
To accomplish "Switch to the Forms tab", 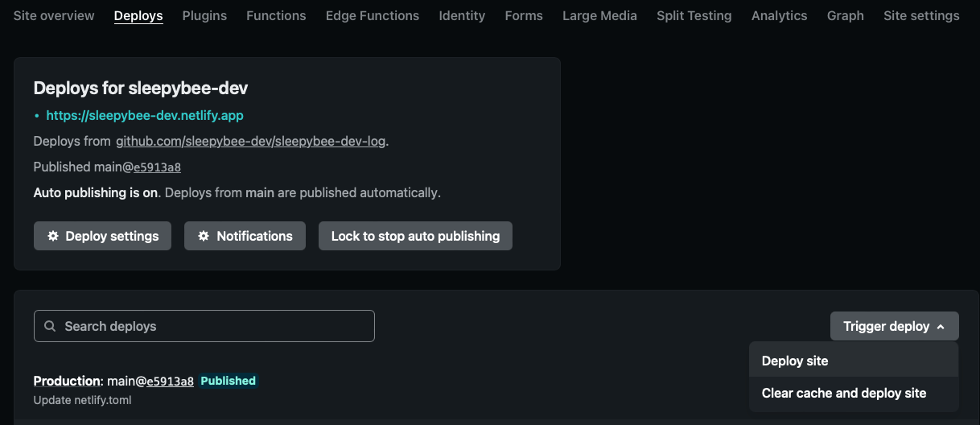I will click(x=524, y=15).
